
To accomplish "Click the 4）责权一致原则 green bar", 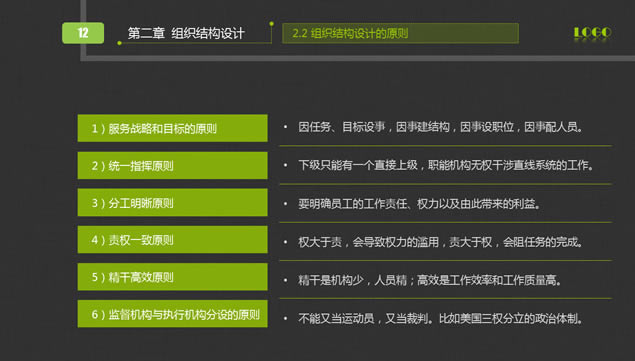I will coord(173,239).
